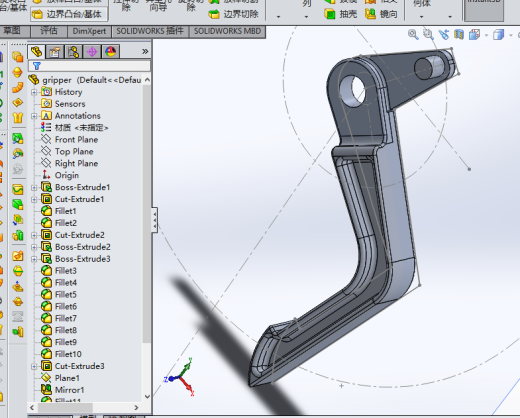The image size is (520, 418).
Task: Open the FeatureManager design tree tab
Action: click(x=37, y=52)
